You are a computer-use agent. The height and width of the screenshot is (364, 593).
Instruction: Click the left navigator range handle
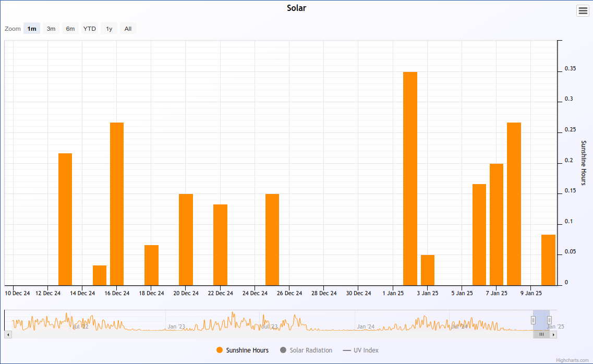click(533, 320)
